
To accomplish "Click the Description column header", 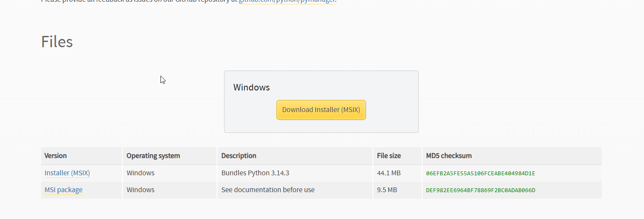I will pos(239,156).
